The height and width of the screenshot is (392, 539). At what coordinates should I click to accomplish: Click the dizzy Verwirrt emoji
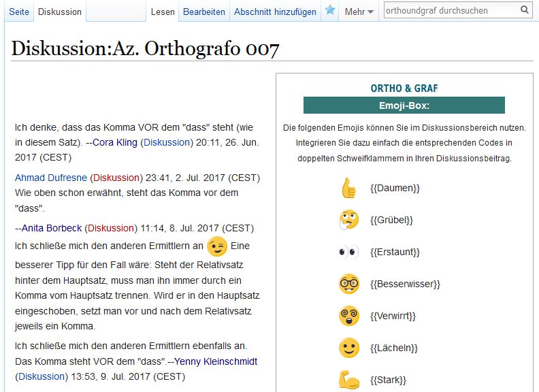click(x=349, y=316)
